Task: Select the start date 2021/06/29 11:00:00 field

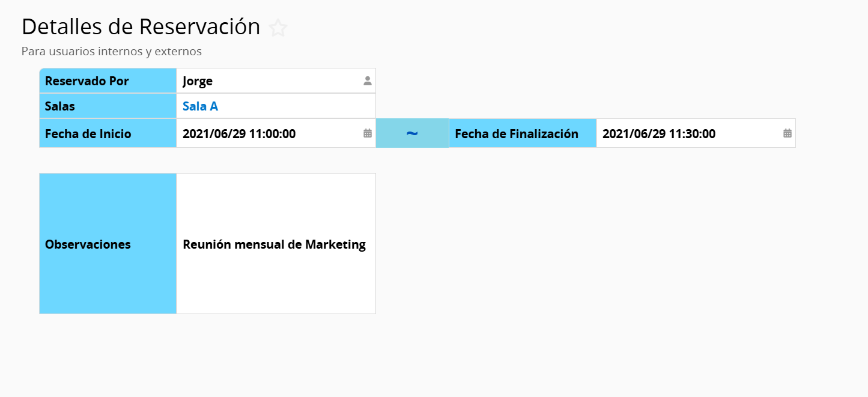Action: pos(276,133)
